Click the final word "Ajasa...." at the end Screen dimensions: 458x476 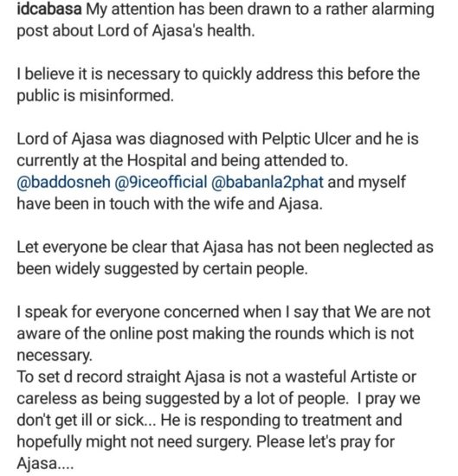[45, 464]
